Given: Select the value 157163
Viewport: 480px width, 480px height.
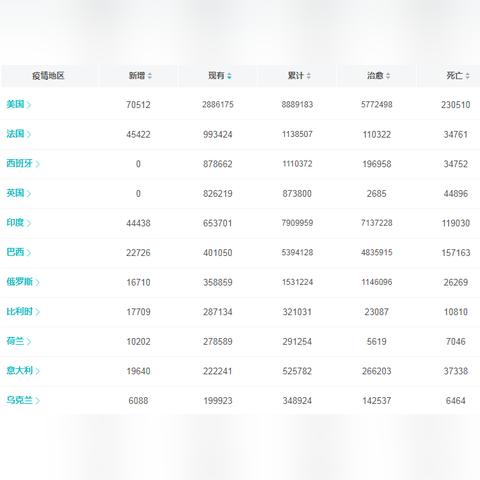Looking at the screenshot, I should (456, 253).
